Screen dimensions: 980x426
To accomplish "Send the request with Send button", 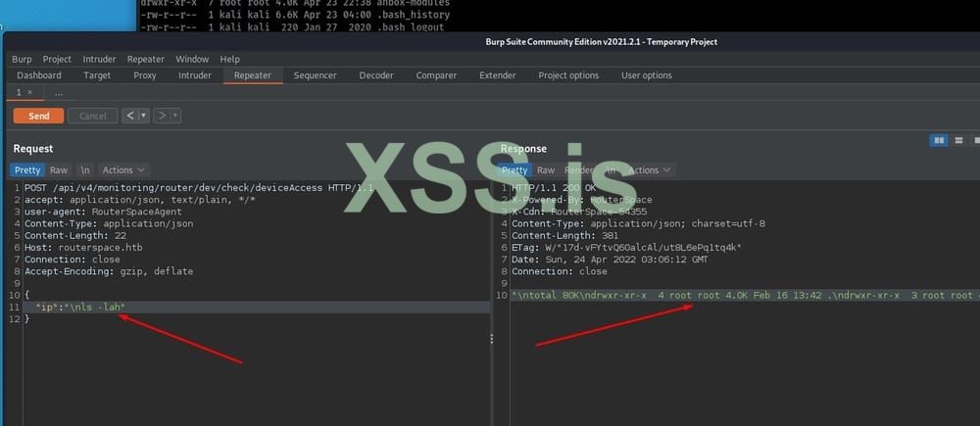I will pyautogui.click(x=39, y=117).
